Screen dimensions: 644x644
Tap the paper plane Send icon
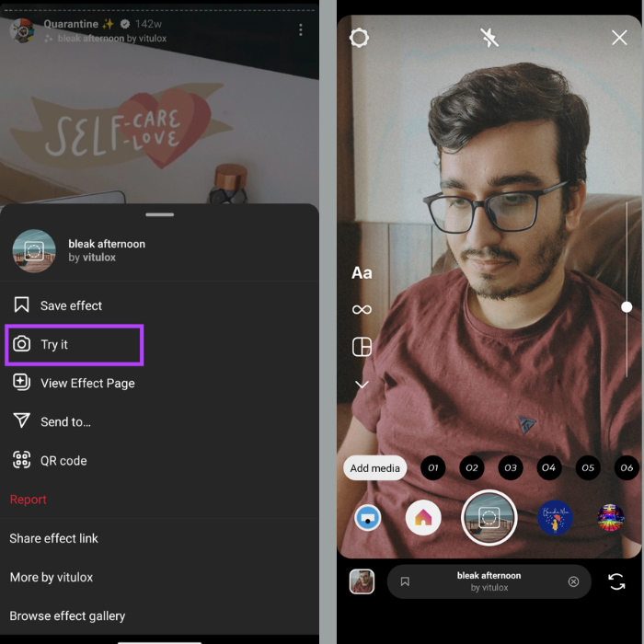coord(21,420)
